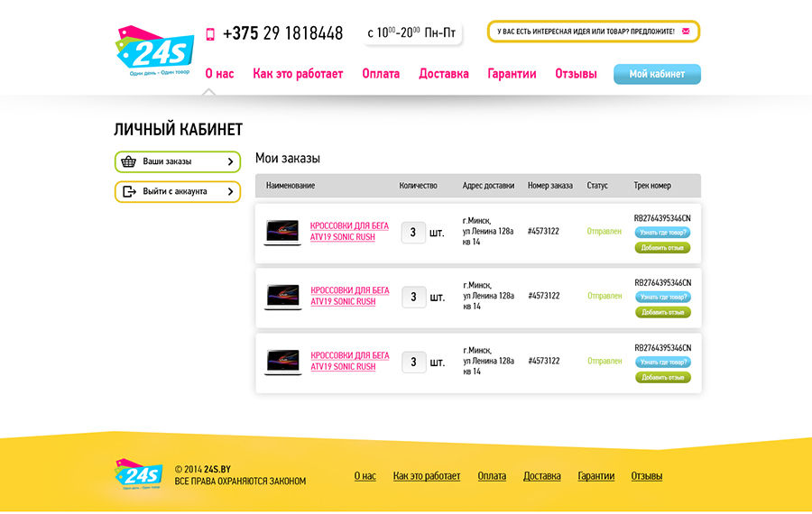Click Узнать где товар? on the first order
Screen dimensions: 812x514
pos(663,233)
